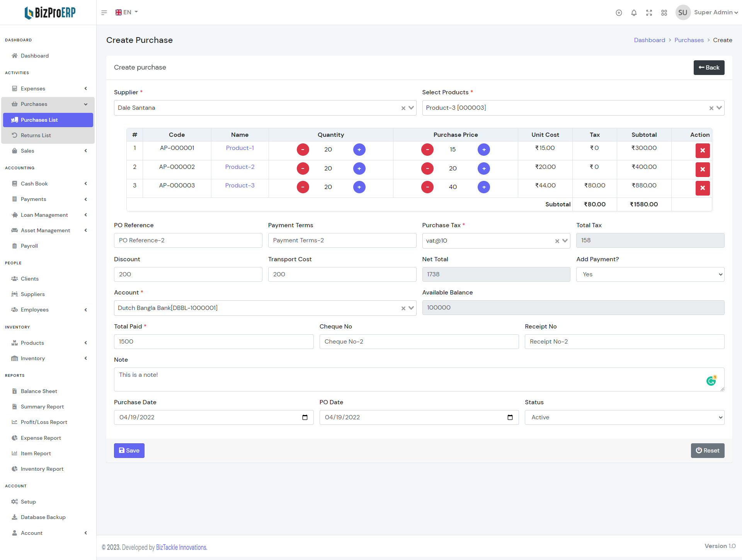Image resolution: width=742 pixels, height=560 pixels.
Task: Click the Product-3 name link
Action: tap(240, 186)
